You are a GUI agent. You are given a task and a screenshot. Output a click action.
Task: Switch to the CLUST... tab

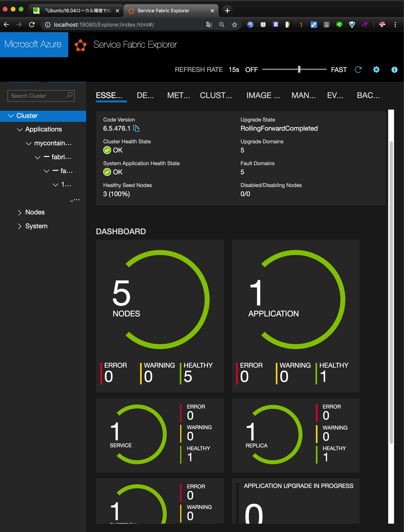(x=216, y=95)
